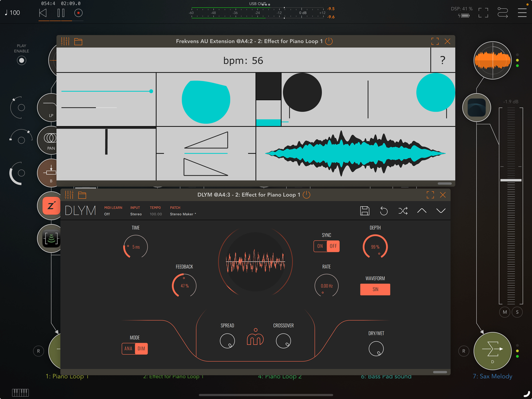
Task: Solo the Sax Melody channel with S
Action: [517, 312]
